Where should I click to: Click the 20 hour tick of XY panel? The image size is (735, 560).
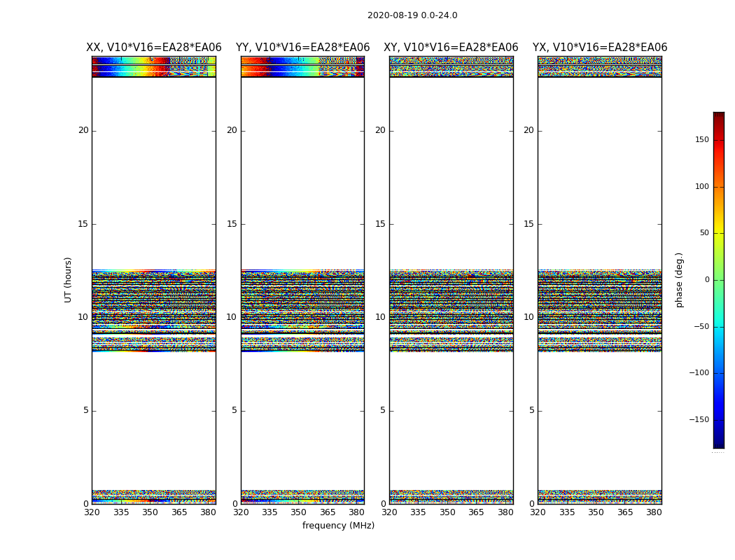pyautogui.click(x=381, y=130)
